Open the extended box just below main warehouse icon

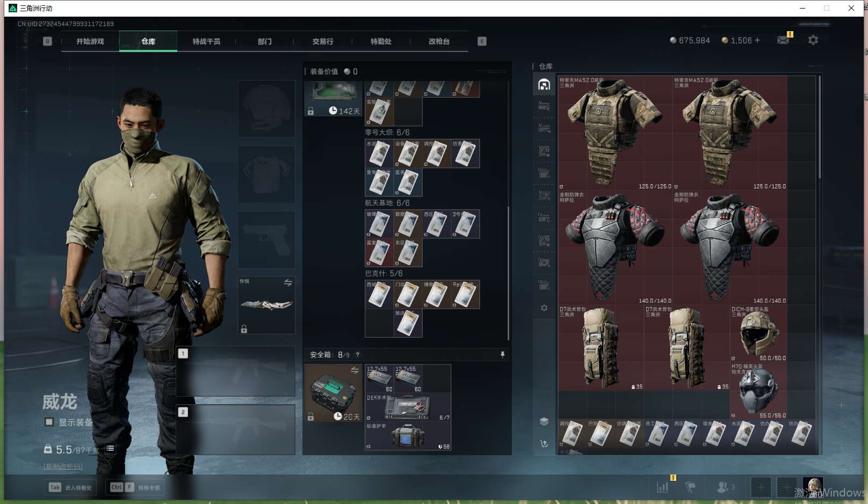pyautogui.click(x=544, y=106)
